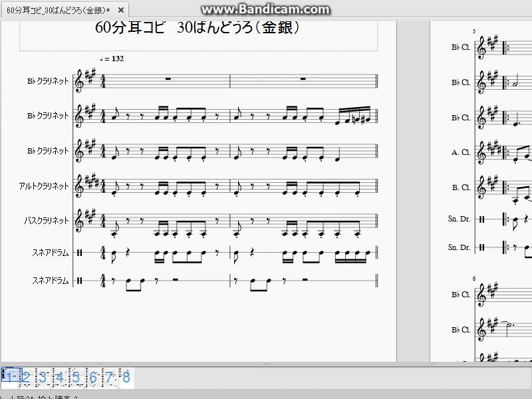Viewport: 532px width, 399px height.
Task: Jump to page 8 in navigator
Action: click(x=126, y=377)
